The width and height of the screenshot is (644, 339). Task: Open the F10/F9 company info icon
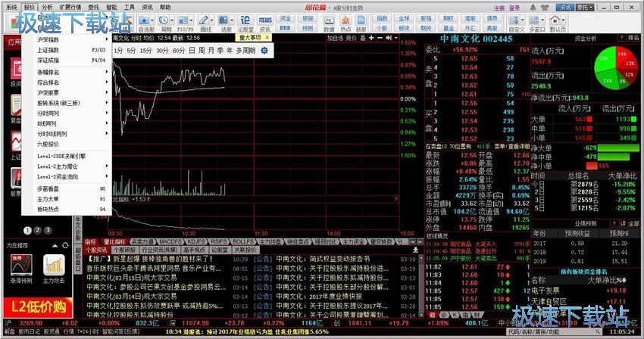pyautogui.click(x=183, y=20)
